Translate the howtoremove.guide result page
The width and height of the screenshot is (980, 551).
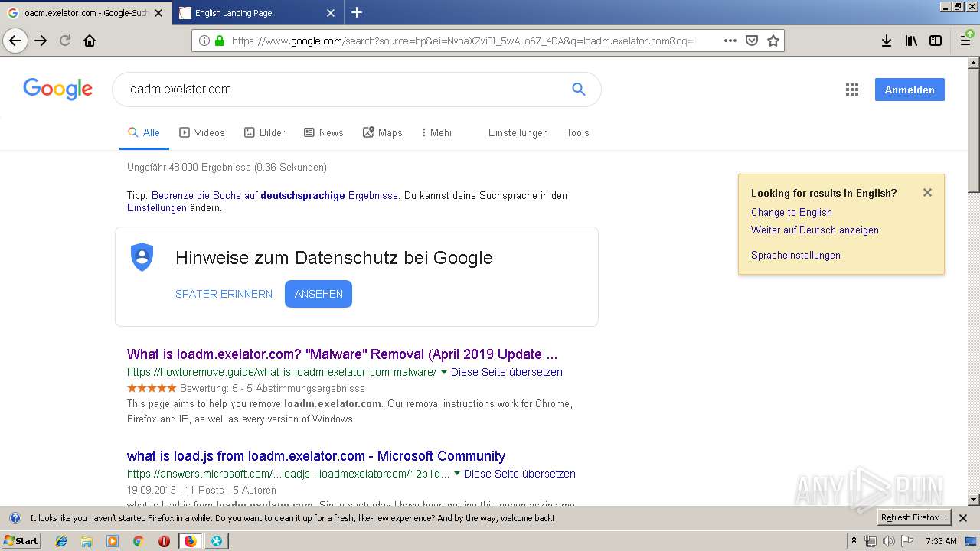click(507, 373)
